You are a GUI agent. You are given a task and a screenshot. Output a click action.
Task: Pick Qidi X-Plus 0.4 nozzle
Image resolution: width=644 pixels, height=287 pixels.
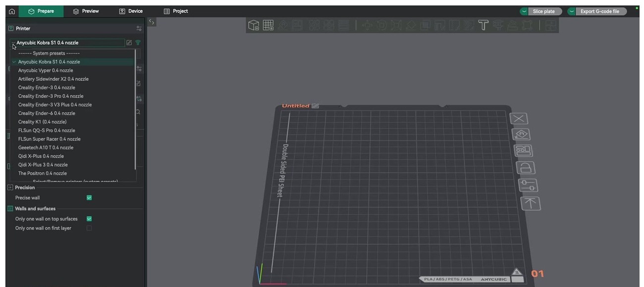click(72, 156)
